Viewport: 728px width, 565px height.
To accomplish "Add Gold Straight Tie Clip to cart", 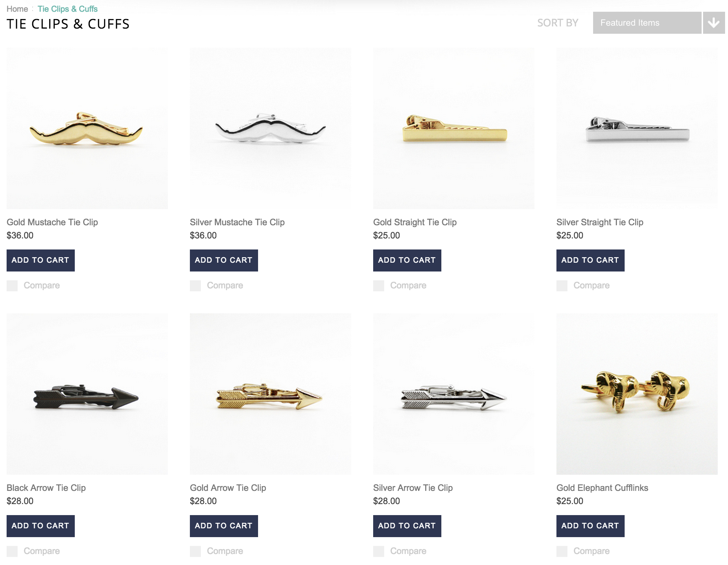I will tap(407, 260).
